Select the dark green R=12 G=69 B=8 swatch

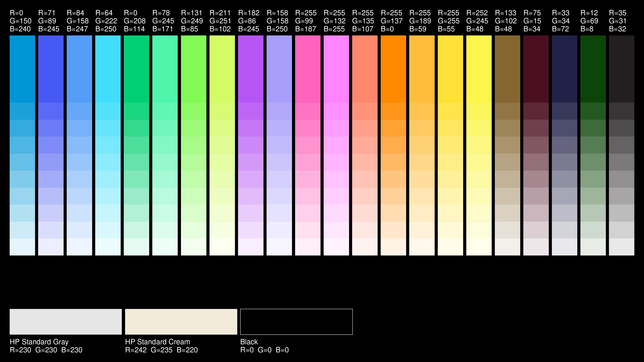click(593, 69)
